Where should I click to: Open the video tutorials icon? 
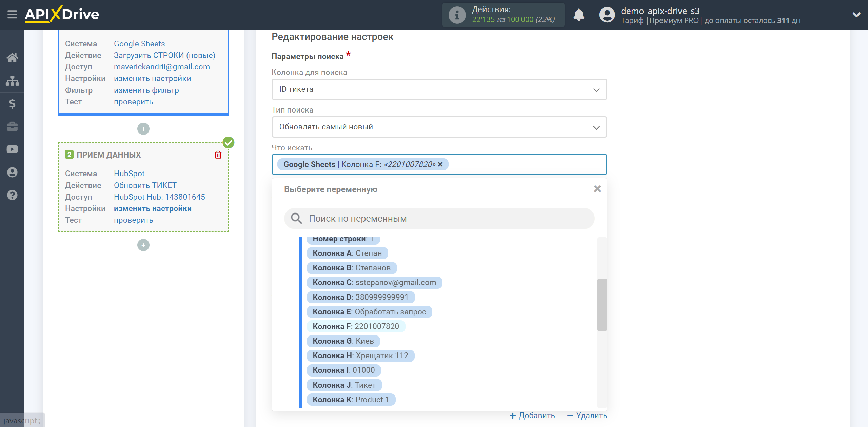pos(12,149)
